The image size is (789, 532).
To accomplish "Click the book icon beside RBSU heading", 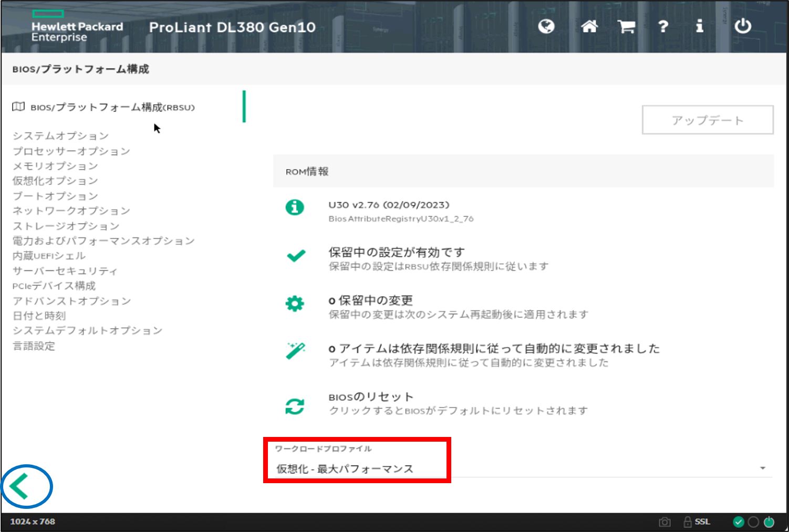I will pos(18,107).
